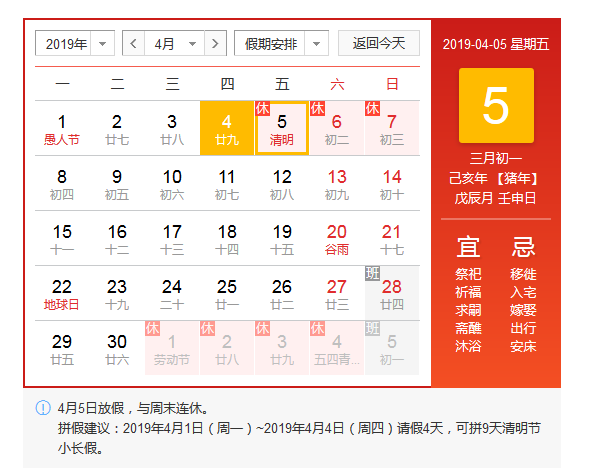Screen dimensions: 615x472
Task: Open the 2019年 year dropdown
Action: (75, 44)
